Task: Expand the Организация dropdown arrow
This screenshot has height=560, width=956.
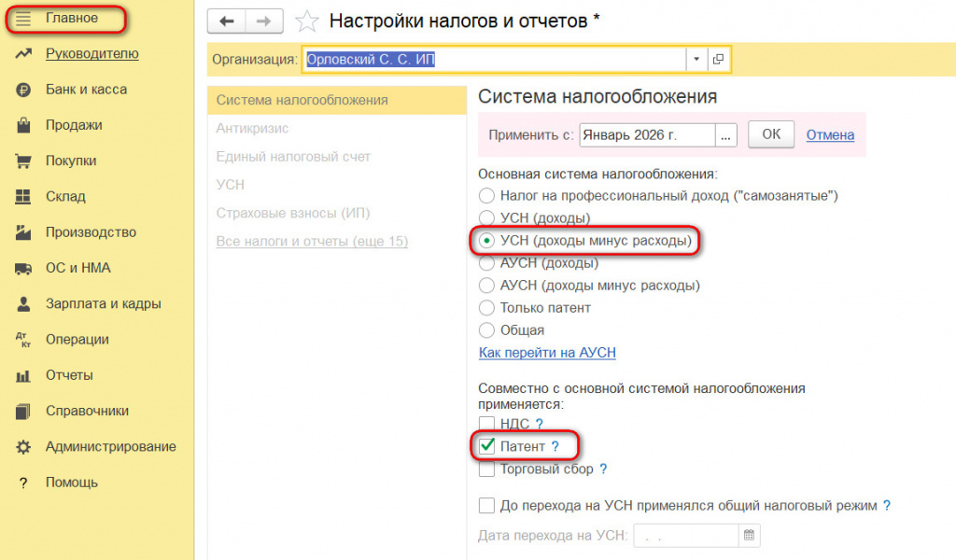Action: (696, 59)
